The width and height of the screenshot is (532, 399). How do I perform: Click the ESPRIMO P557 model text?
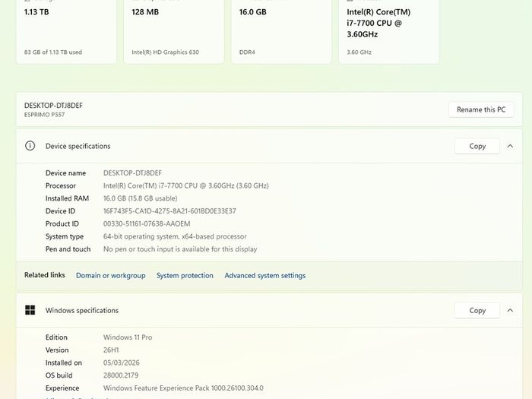point(44,115)
